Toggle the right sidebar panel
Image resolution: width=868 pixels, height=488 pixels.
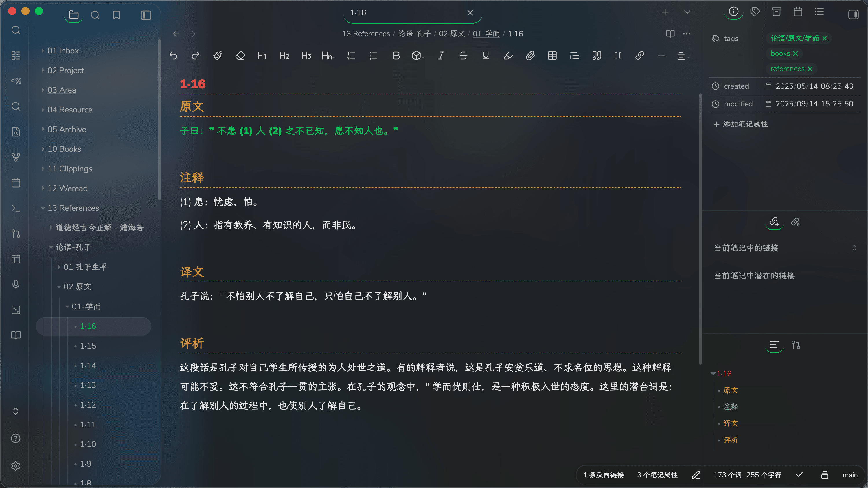pos(854,14)
